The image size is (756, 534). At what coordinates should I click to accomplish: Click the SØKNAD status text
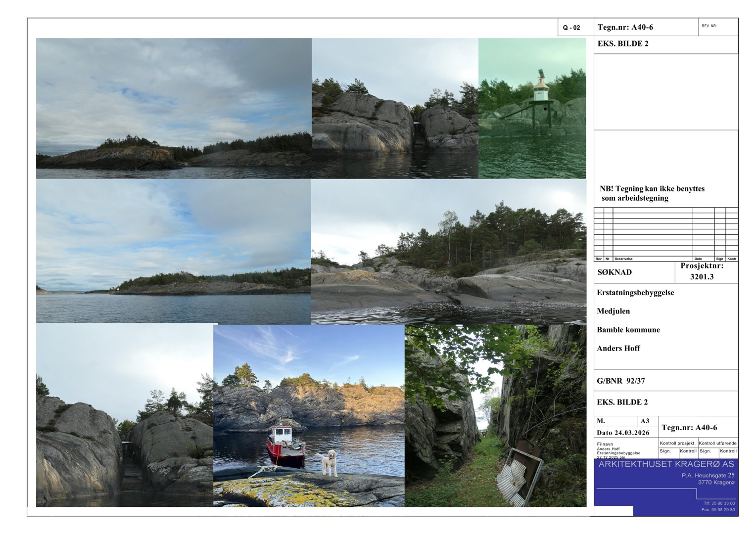click(614, 272)
